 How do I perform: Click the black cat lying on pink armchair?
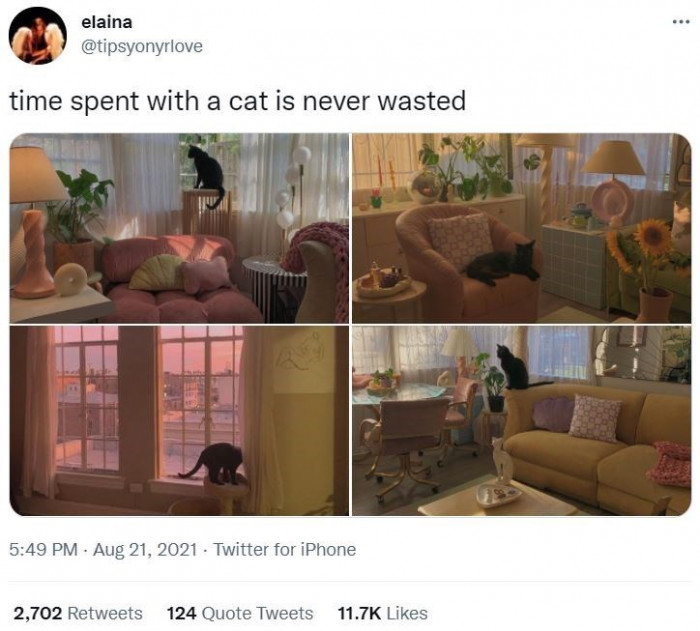coord(503,263)
